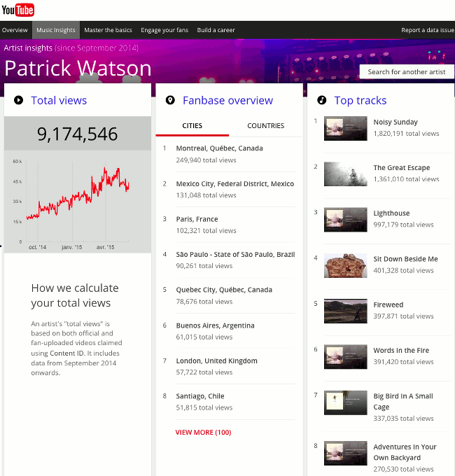
Task: Click Sit Down Beside Me title
Action: click(x=405, y=259)
